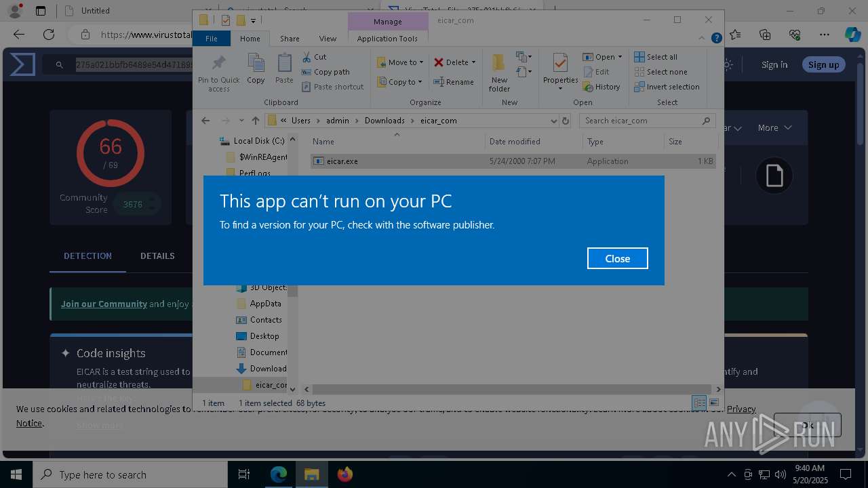Click the Task View taskbar icon
Screen dimensions: 868x488
pos(244,474)
